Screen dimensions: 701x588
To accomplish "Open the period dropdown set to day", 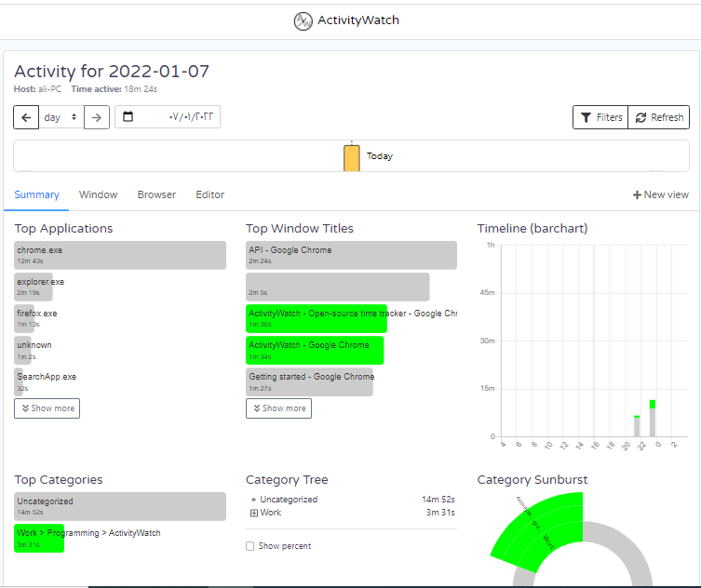I will pos(61,117).
